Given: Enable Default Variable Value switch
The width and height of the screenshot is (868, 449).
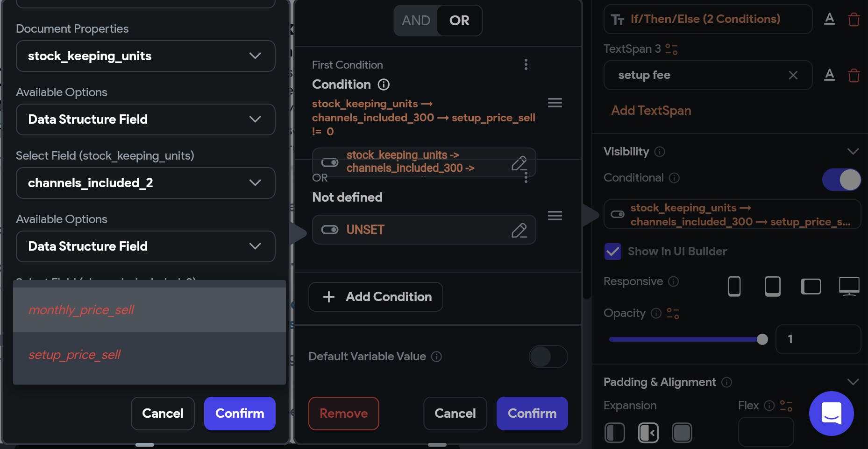Looking at the screenshot, I should (548, 357).
